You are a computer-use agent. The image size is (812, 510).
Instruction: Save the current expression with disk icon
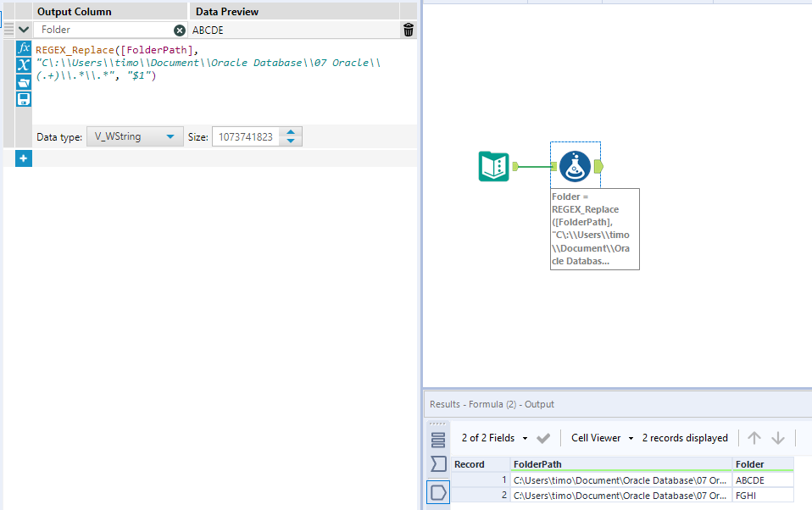click(x=24, y=98)
